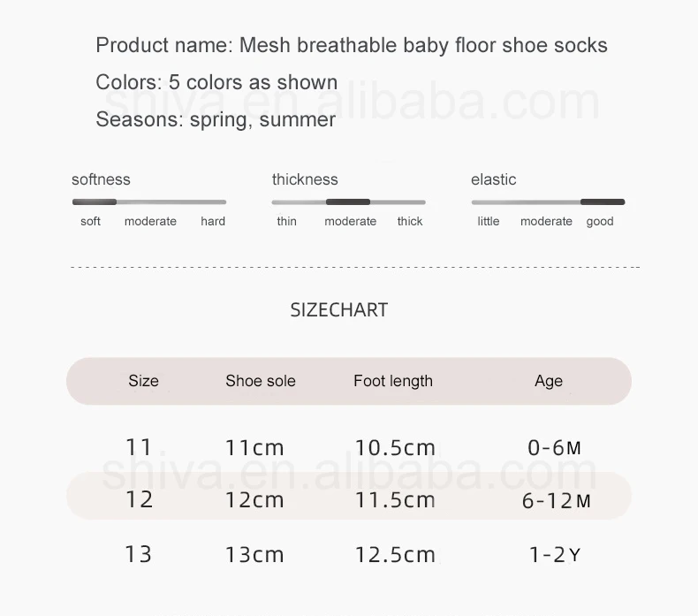Screen dimensions: 698x616
Task: Click the elastic slider good segment
Action: click(603, 202)
